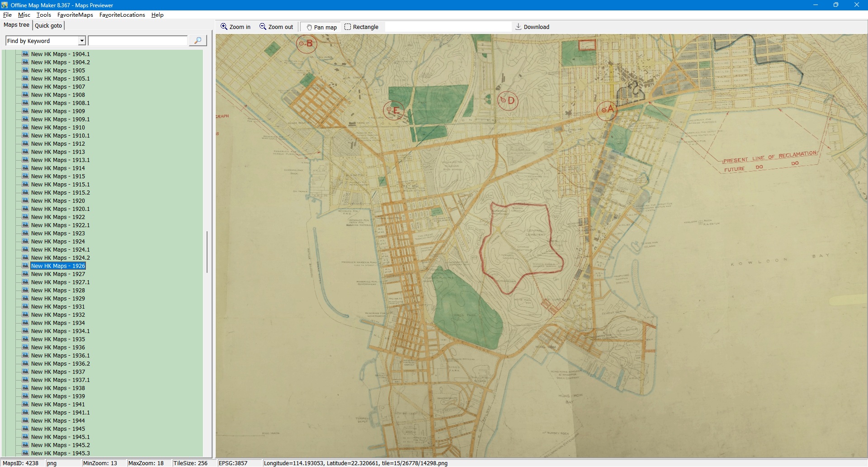Open the Tools menu
This screenshot has width=868, height=467.
tap(44, 15)
